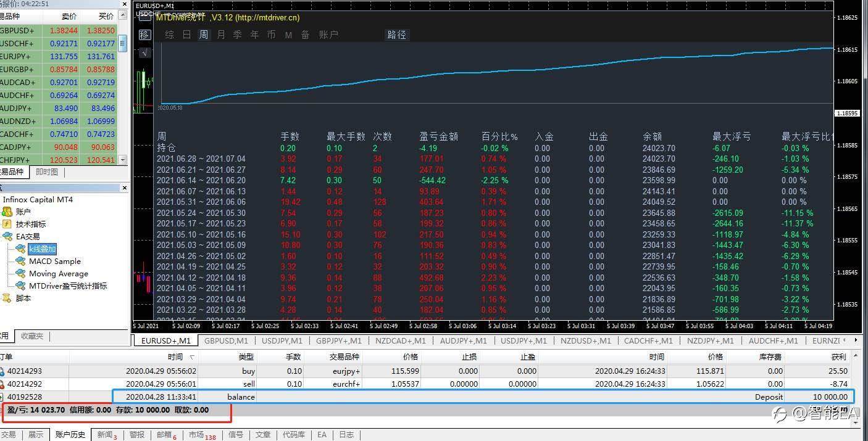Click the 移 move button on chart
868x441 pixels.
(x=144, y=35)
